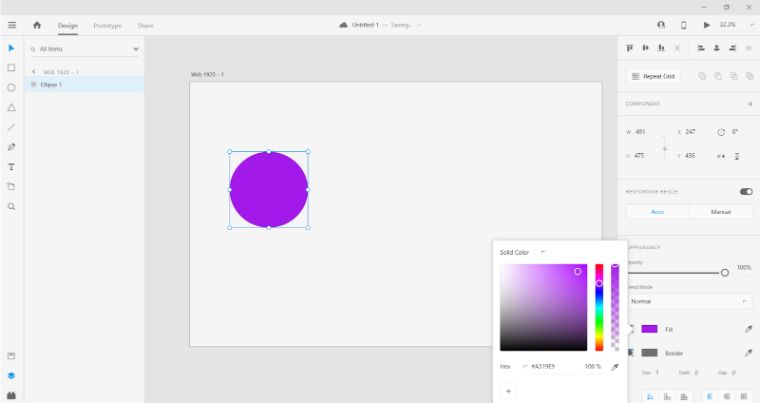Select the Ellipse tool
Screen dimensions: 760x403
tap(11, 88)
